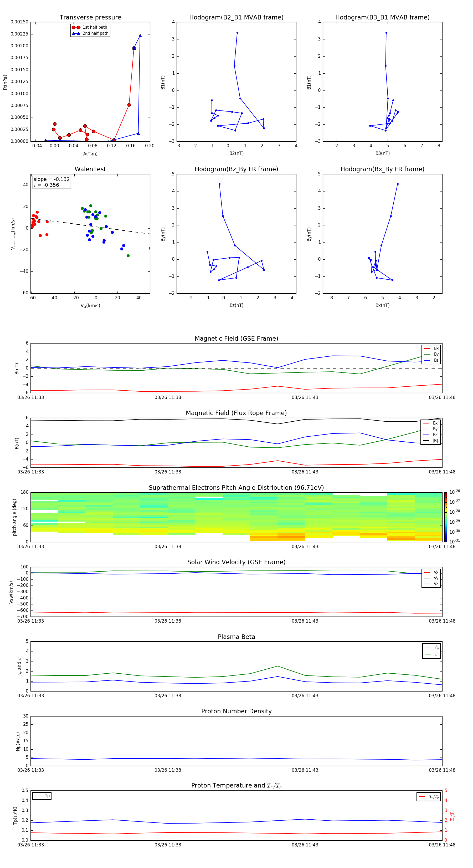
Task: Click the 'slope = -0.132' annotation
Action: tap(52, 179)
